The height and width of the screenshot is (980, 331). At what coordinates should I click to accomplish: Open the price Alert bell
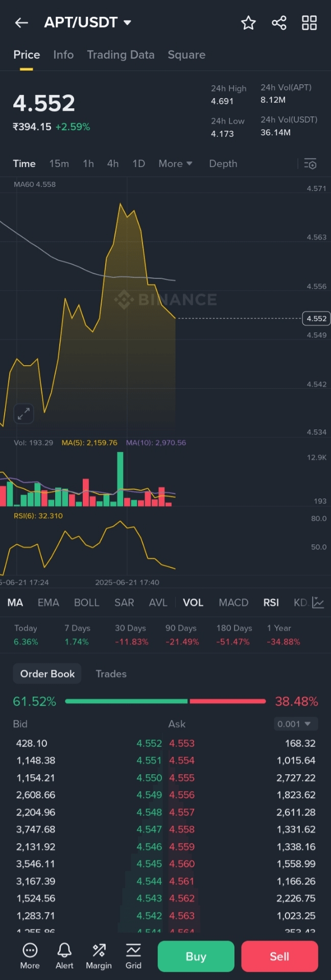tap(64, 955)
